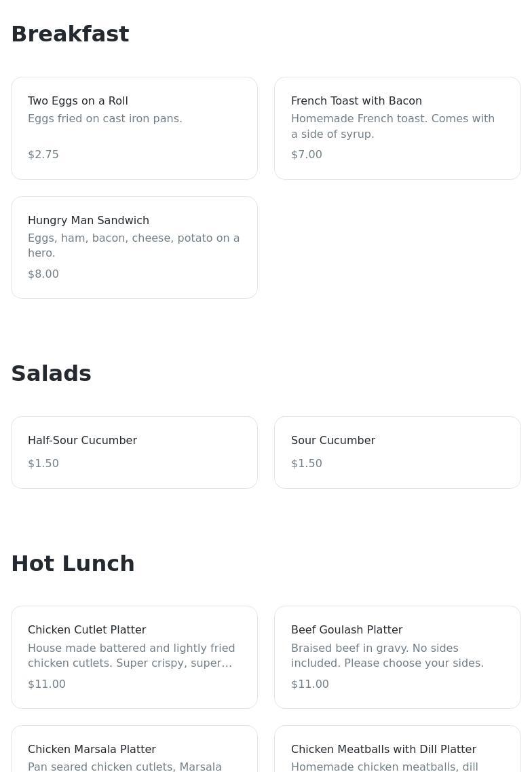532x772 pixels.
Task: Click the Breakfast section heading
Action: [70, 34]
